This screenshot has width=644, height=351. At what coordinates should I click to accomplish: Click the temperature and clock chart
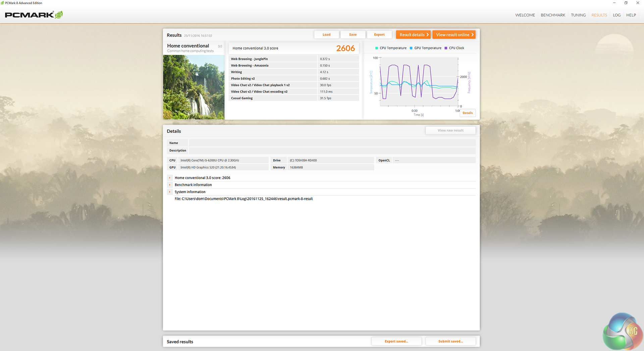pyautogui.click(x=419, y=82)
